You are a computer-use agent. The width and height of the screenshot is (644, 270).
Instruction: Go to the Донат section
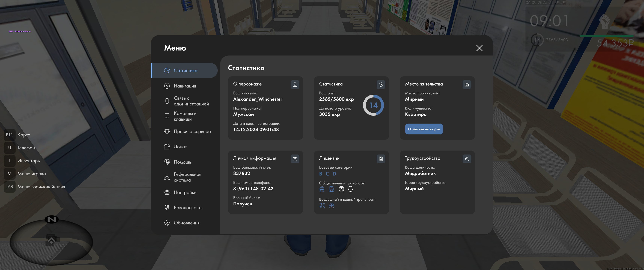(x=180, y=147)
